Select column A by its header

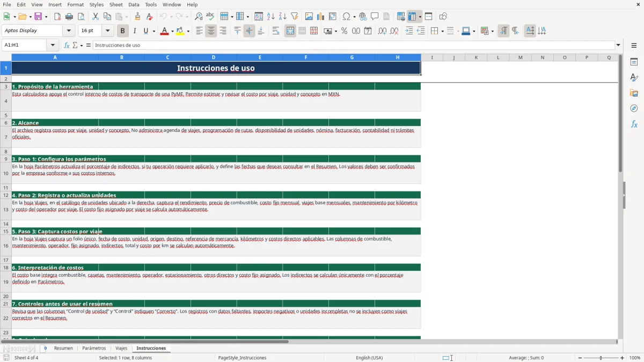(55, 57)
